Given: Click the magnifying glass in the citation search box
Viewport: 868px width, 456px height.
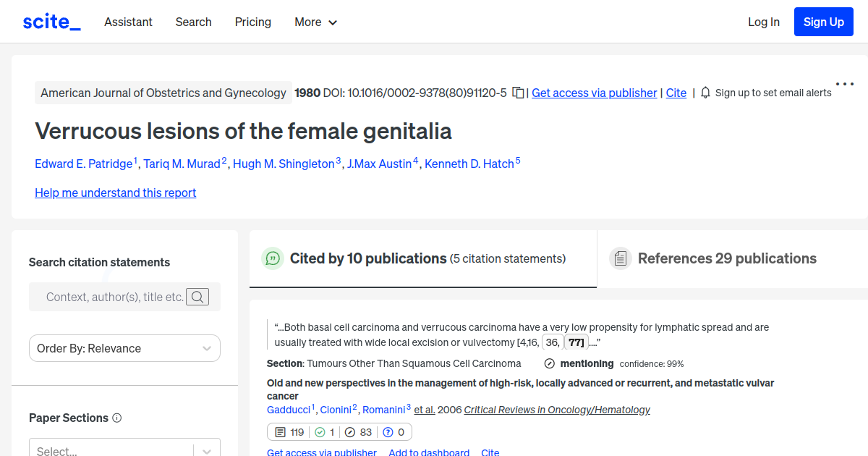Looking at the screenshot, I should [197, 296].
